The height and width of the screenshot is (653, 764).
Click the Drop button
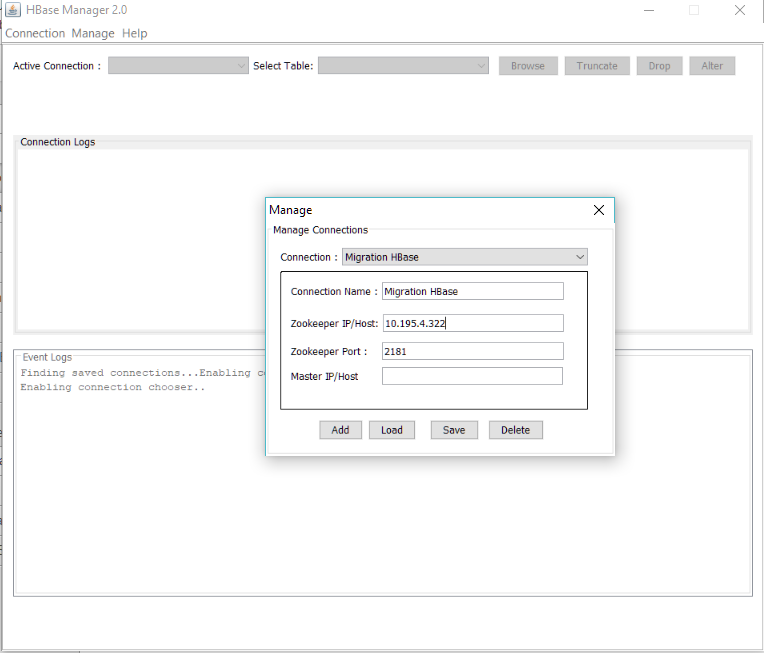(659, 66)
